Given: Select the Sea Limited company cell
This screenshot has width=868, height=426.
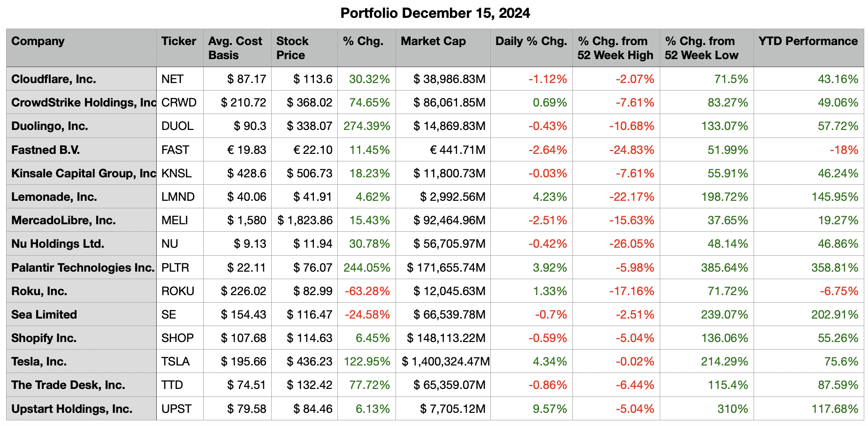Looking at the screenshot, I should click(44, 314).
